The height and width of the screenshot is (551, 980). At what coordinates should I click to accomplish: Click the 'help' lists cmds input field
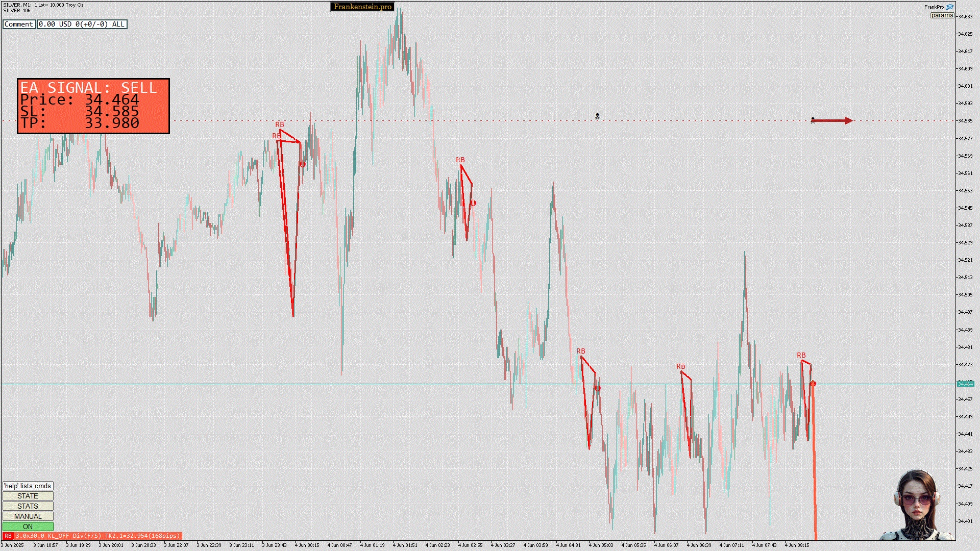28,486
